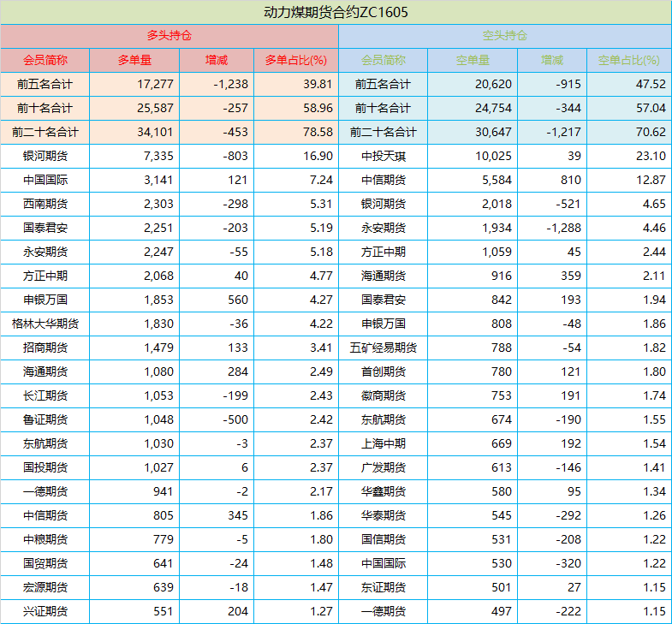Click the value 25,587
The image size is (672, 624).
pos(155,108)
